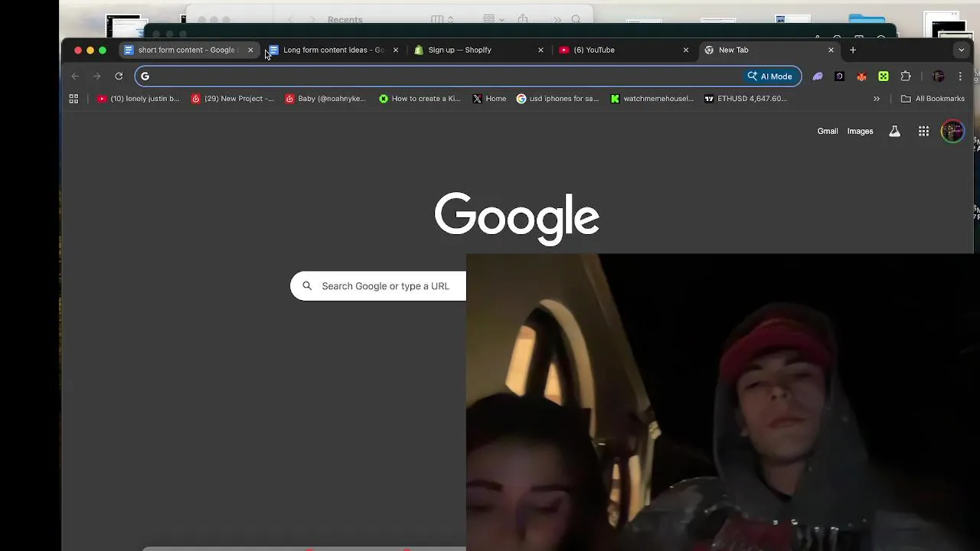Open watchmemehousel... bookmark
Image resolution: width=980 pixels, height=551 pixels.
tap(652, 98)
